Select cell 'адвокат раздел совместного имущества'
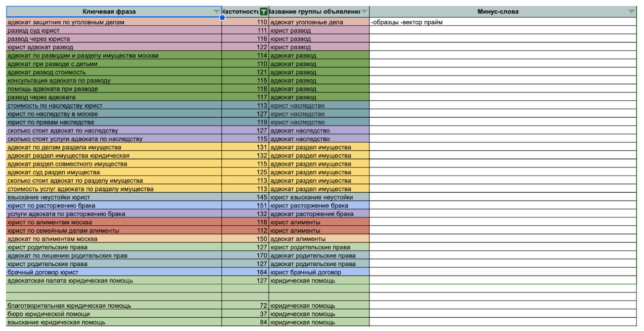The height and width of the screenshot is (331, 644). [114, 164]
